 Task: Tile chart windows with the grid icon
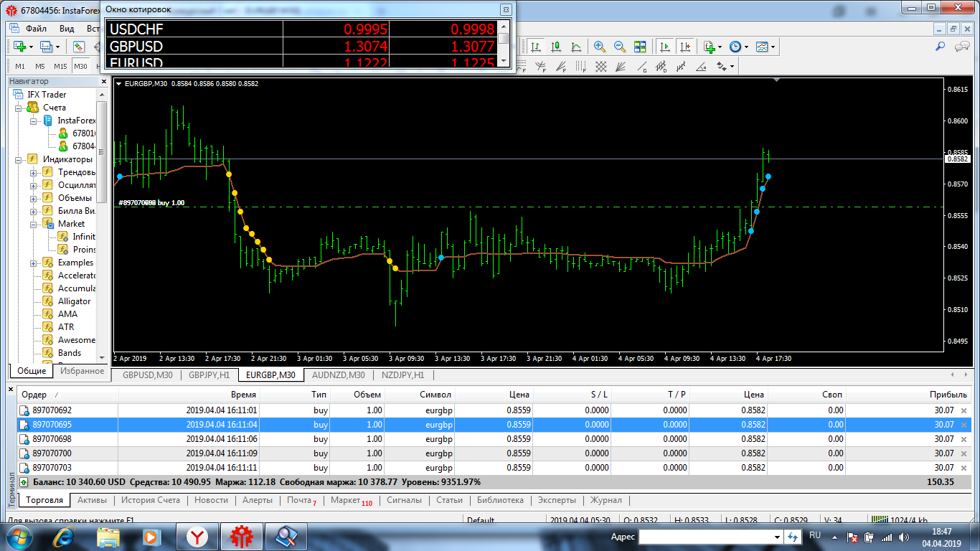tap(640, 47)
